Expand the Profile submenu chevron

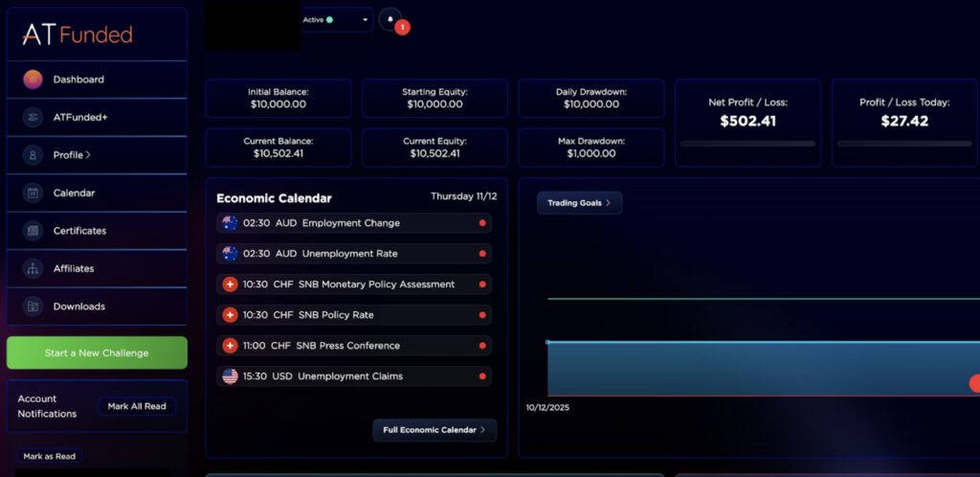tap(88, 155)
